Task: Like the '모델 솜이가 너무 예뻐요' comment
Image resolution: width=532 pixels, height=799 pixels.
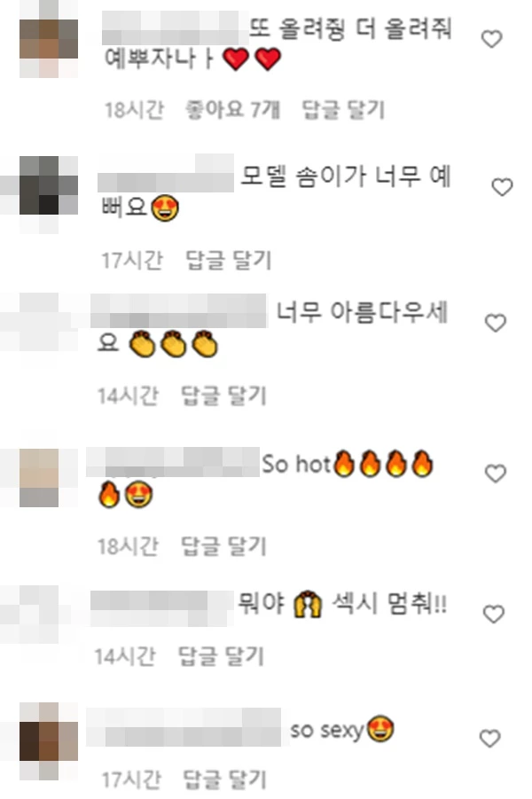Action: pyautogui.click(x=502, y=187)
